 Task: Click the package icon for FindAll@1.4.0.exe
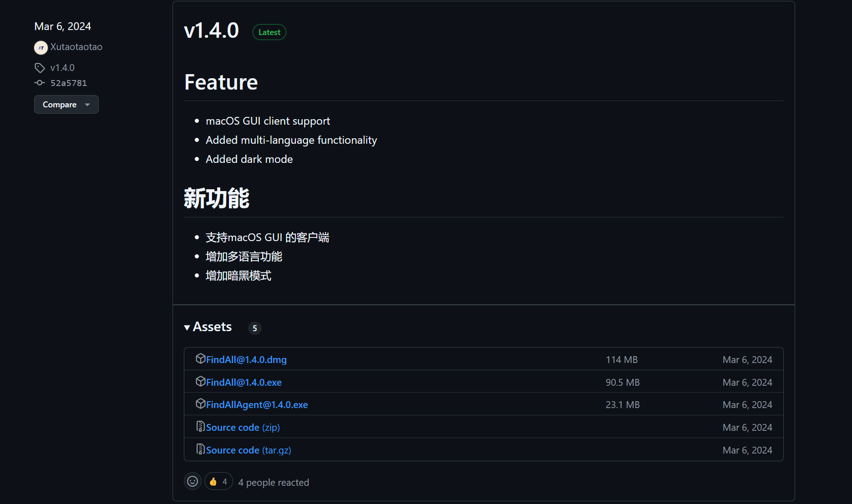coord(200,382)
